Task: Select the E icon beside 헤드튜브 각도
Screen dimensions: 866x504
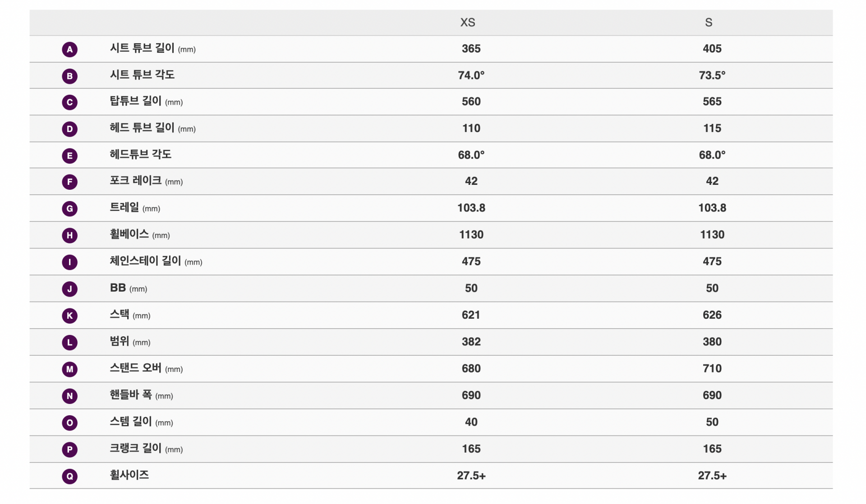Action: tap(69, 156)
